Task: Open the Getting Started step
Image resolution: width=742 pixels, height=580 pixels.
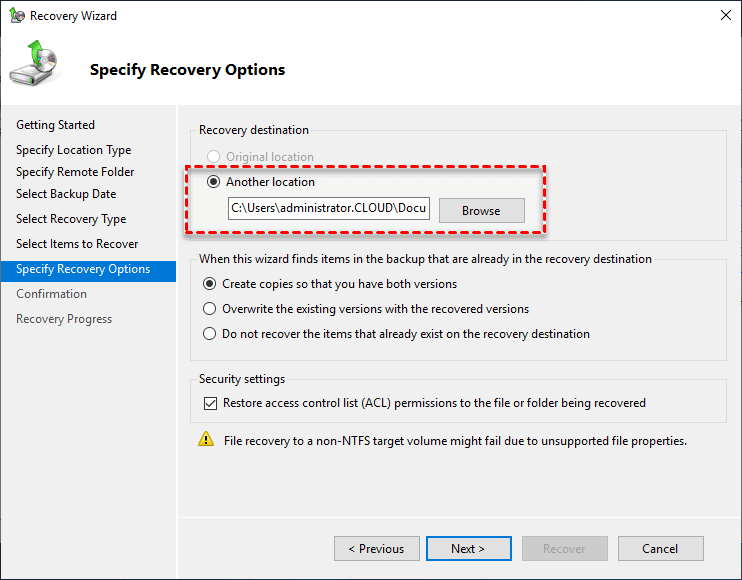Action: 56,125
